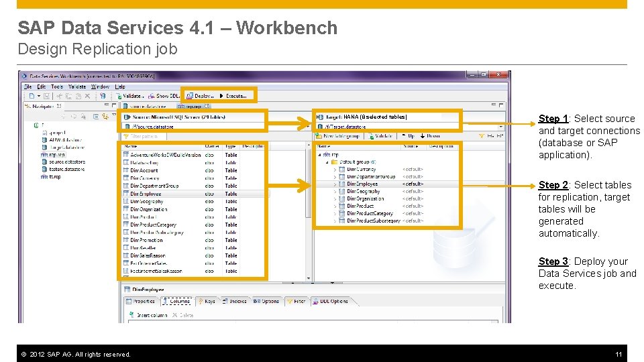Open the Navigator view menu triangle
The width and height of the screenshot is (644, 362).
tap(114, 115)
